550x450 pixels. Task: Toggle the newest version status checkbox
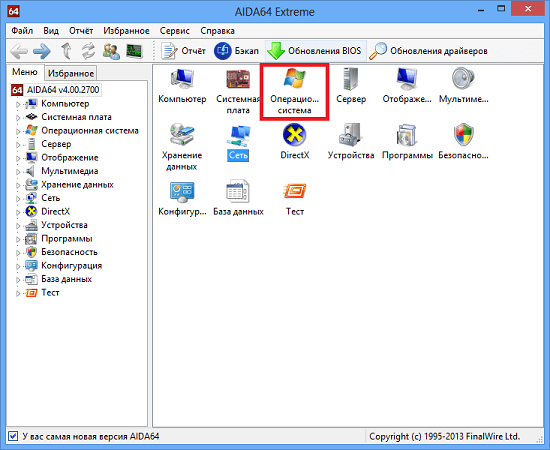coord(13,436)
